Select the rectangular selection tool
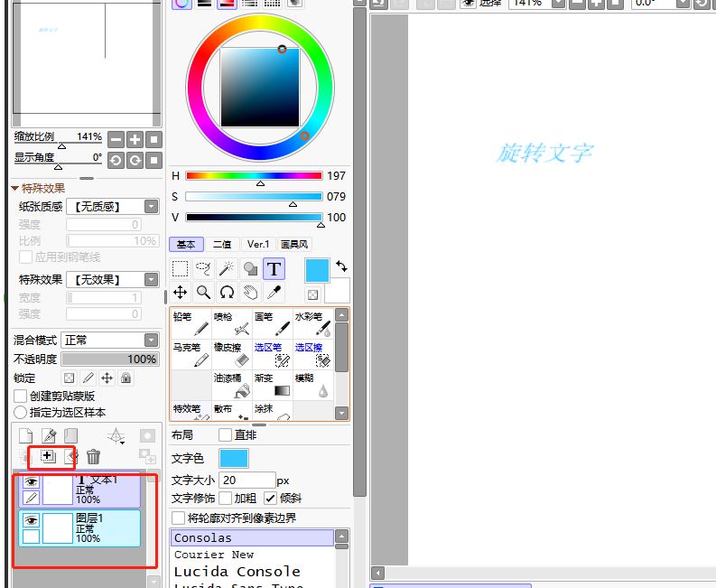The image size is (716, 588). coord(180,268)
